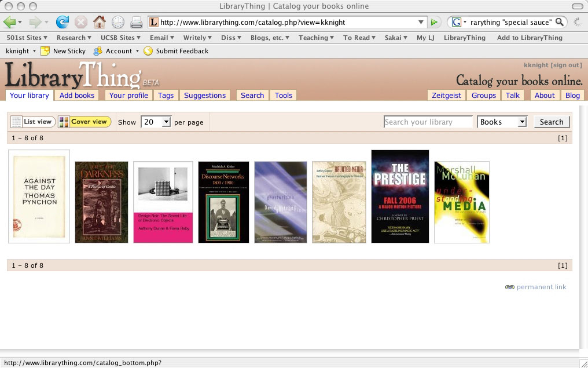Image resolution: width=588 pixels, height=368 pixels.
Task: Open the Against the Day book cover
Action: [39, 196]
